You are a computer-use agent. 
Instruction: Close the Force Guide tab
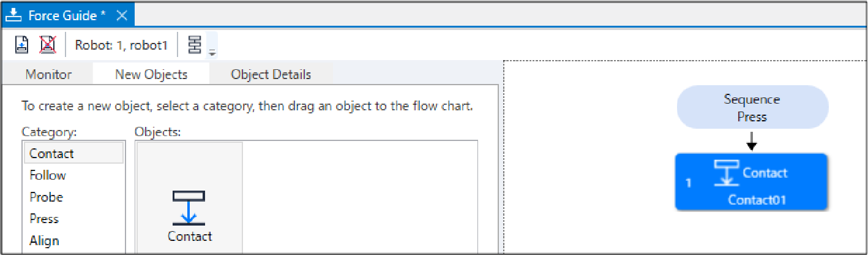pyautogui.click(x=121, y=15)
